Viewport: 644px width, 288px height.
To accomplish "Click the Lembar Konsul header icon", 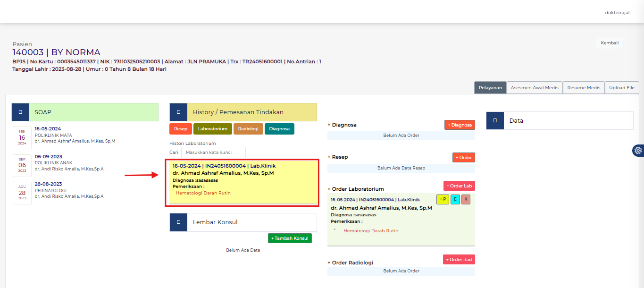I will [x=178, y=222].
